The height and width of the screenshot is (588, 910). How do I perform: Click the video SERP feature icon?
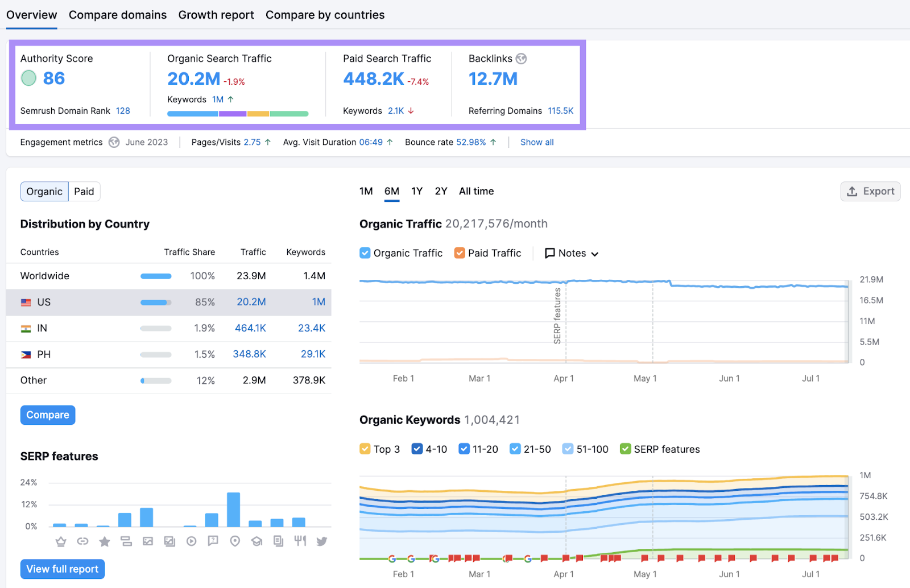191,541
